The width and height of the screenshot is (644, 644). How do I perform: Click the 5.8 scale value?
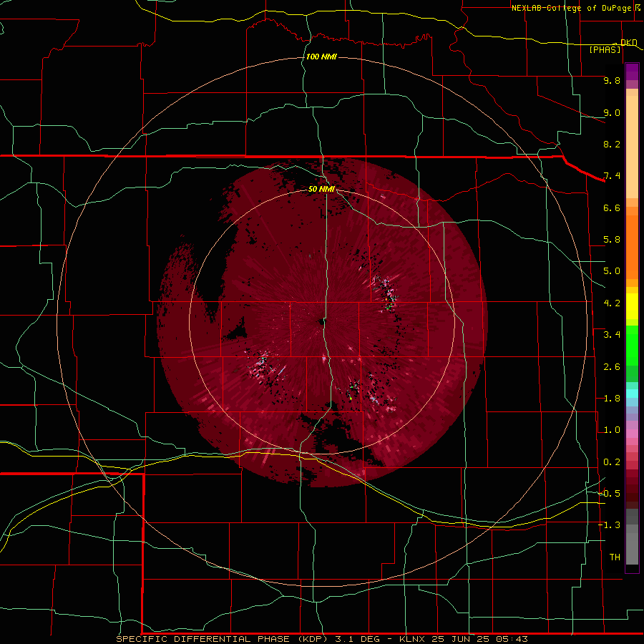612,240
